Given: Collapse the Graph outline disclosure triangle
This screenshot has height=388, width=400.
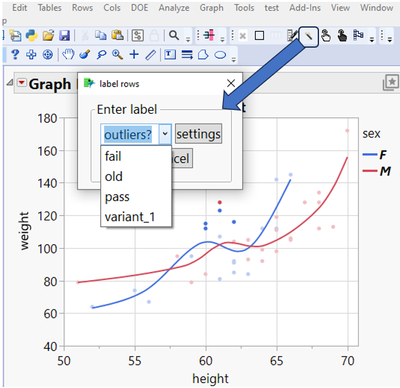Looking at the screenshot, I should 10,82.
